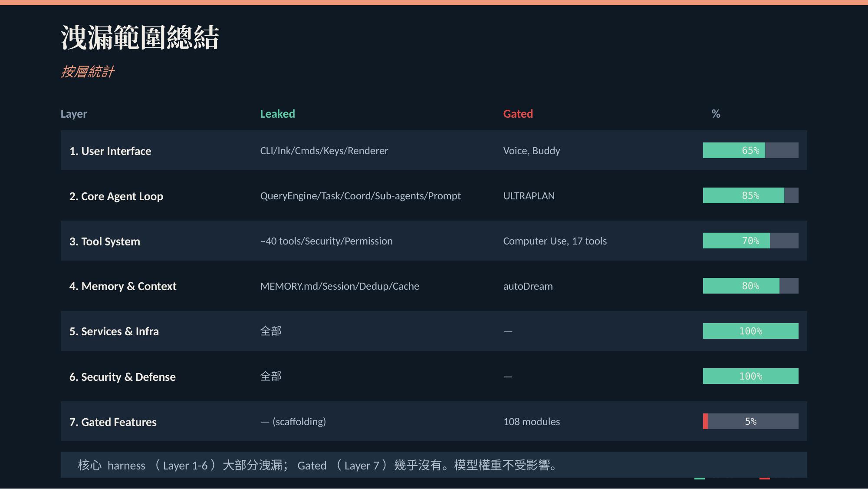The image size is (868, 489).
Task: Click the cell CLI/Ink/Cmds/Keys/Renderer
Action: [x=324, y=151]
